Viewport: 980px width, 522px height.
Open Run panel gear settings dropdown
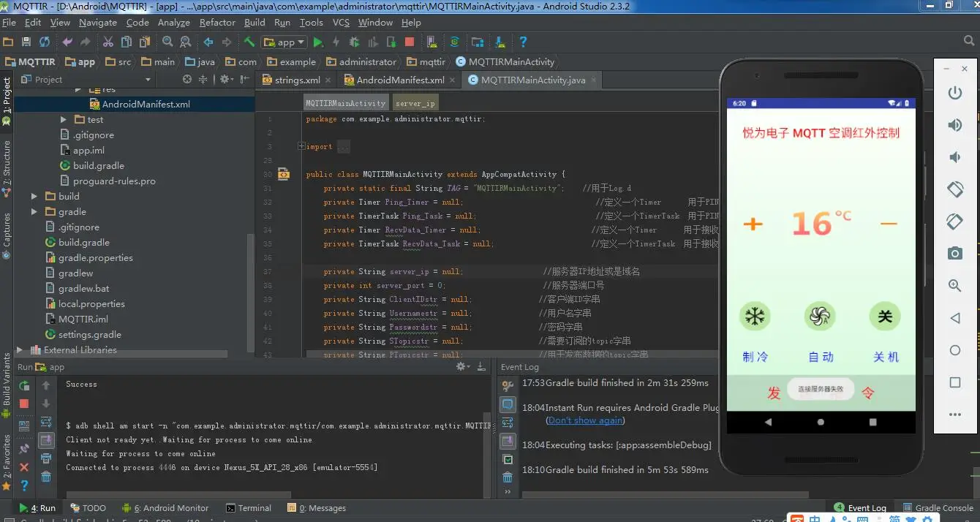pos(461,366)
